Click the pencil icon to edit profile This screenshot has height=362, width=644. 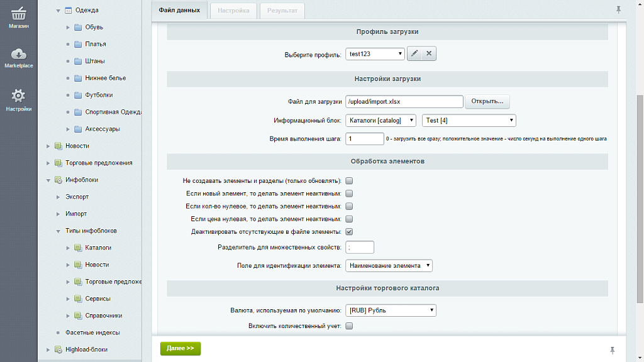(x=414, y=54)
